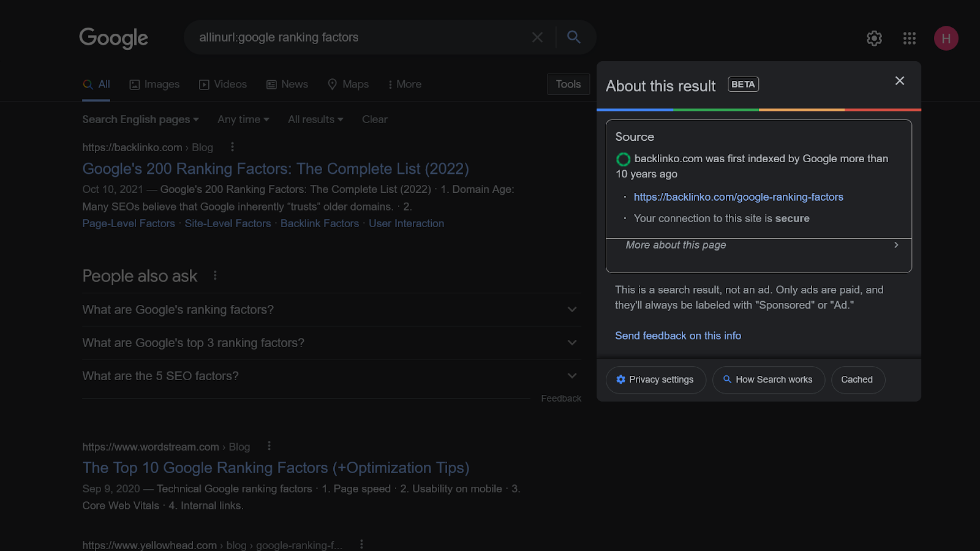The height and width of the screenshot is (551, 980).
Task: Open three-dot menu beside wordstream.com result
Action: [269, 446]
